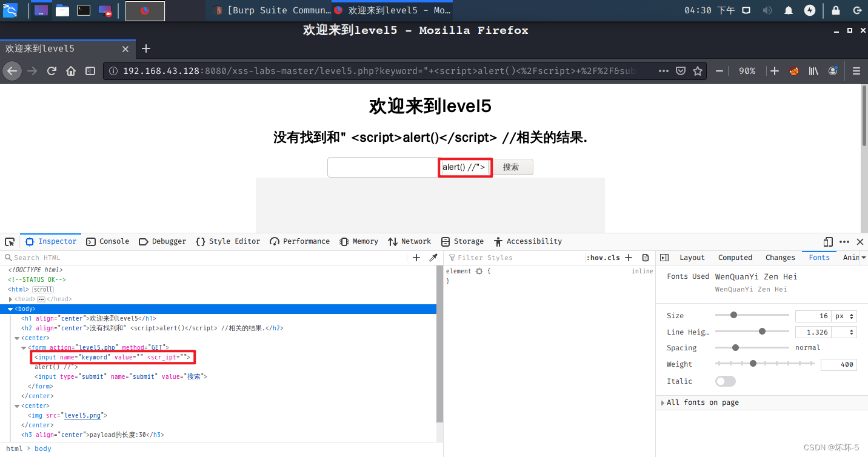Save the page to Pocket

tap(681, 71)
